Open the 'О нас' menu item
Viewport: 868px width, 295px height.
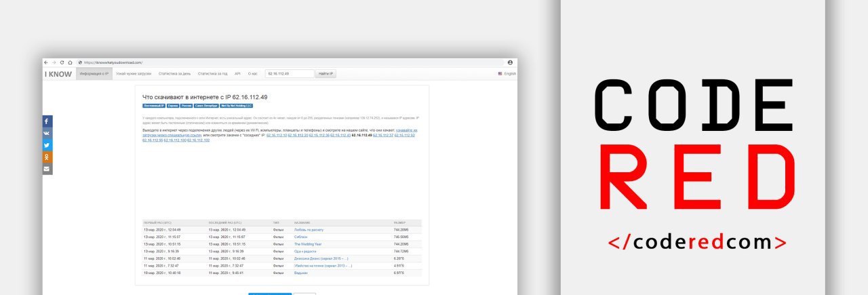252,73
